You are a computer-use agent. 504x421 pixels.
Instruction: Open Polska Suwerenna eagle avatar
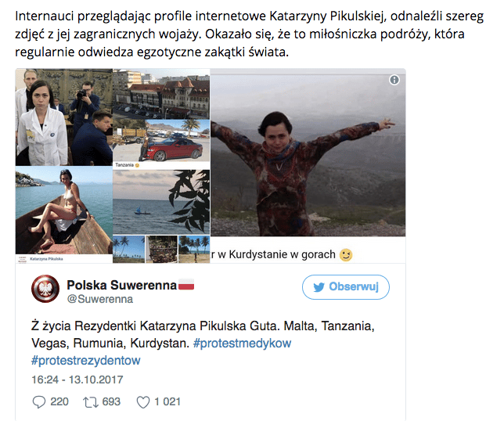45,289
